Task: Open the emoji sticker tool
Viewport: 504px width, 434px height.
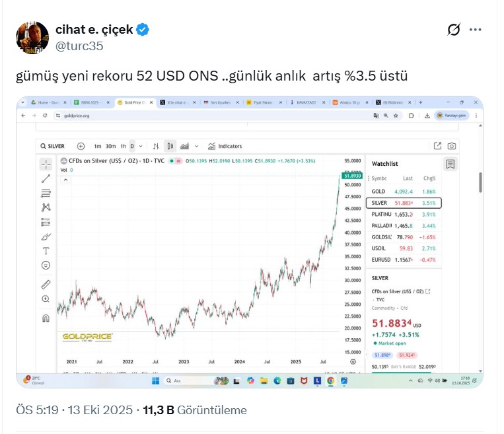Action: (46, 266)
